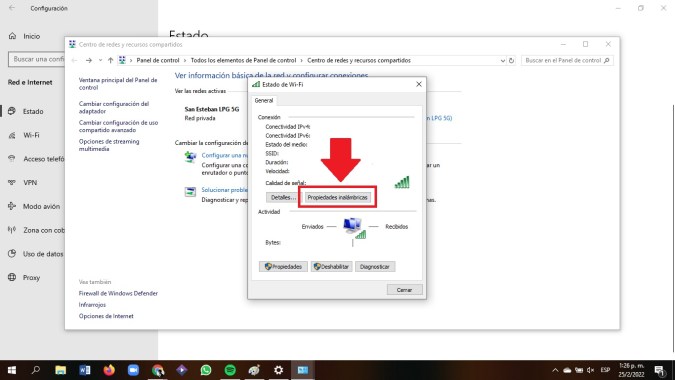Select Proxy in Configuración sidebar
This screenshot has height=380, width=675.
click(31, 278)
